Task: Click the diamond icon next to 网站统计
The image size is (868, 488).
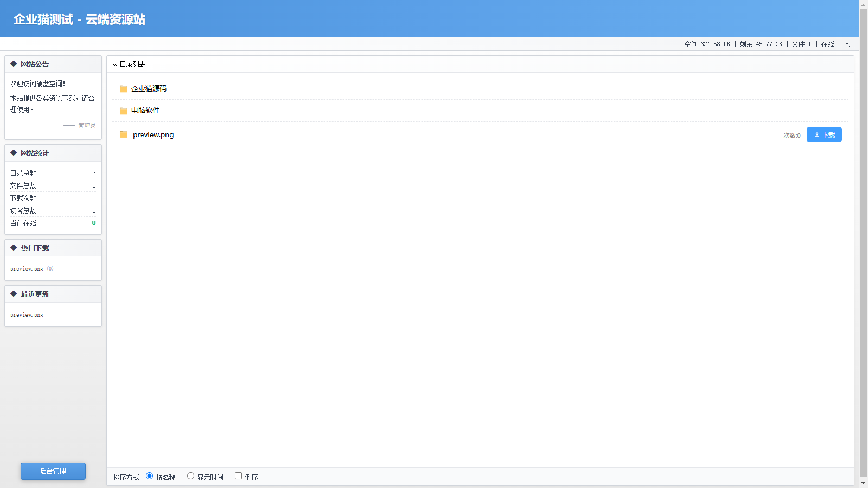Action: [x=14, y=153]
